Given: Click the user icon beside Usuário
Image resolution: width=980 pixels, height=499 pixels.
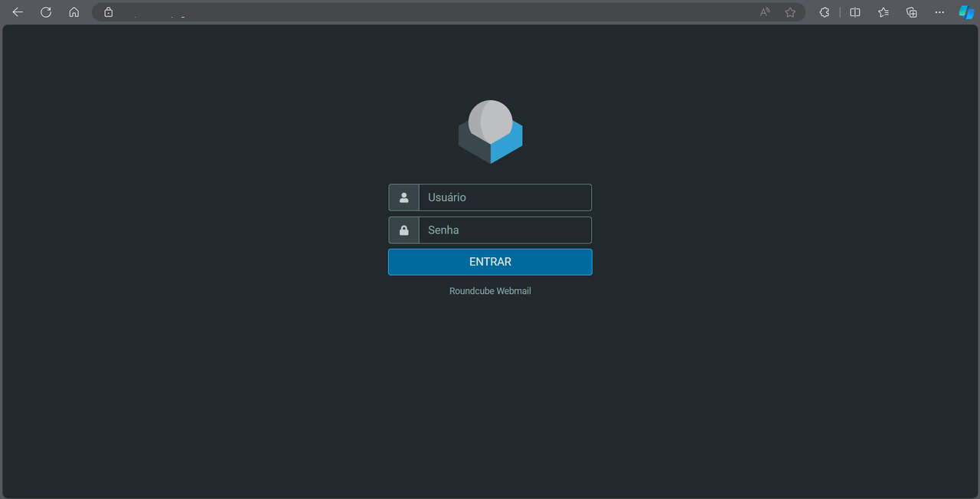Looking at the screenshot, I should 403,197.
